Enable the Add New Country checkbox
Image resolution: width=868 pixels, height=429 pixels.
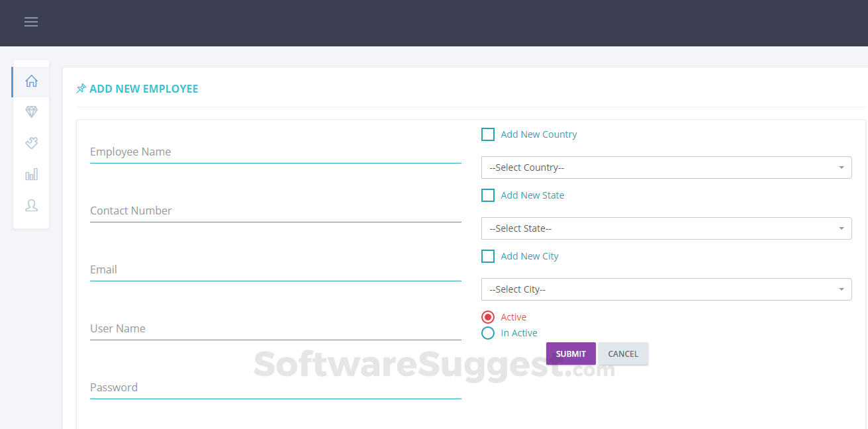point(488,134)
